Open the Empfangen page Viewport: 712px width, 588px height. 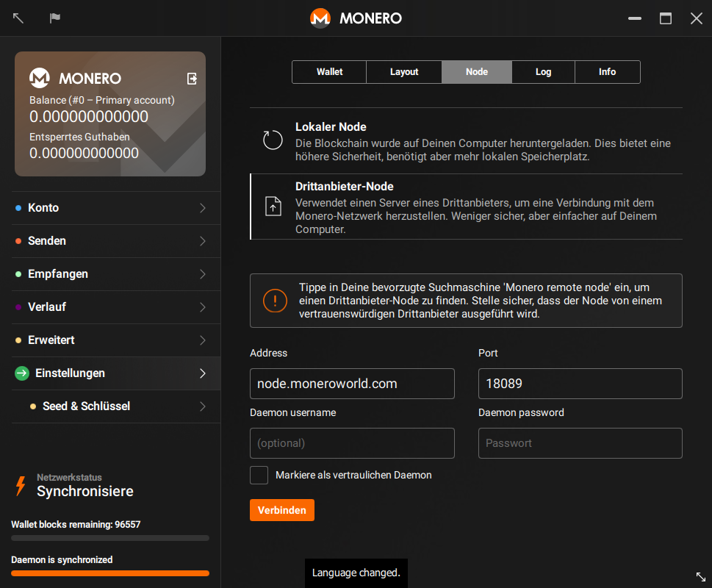116,274
